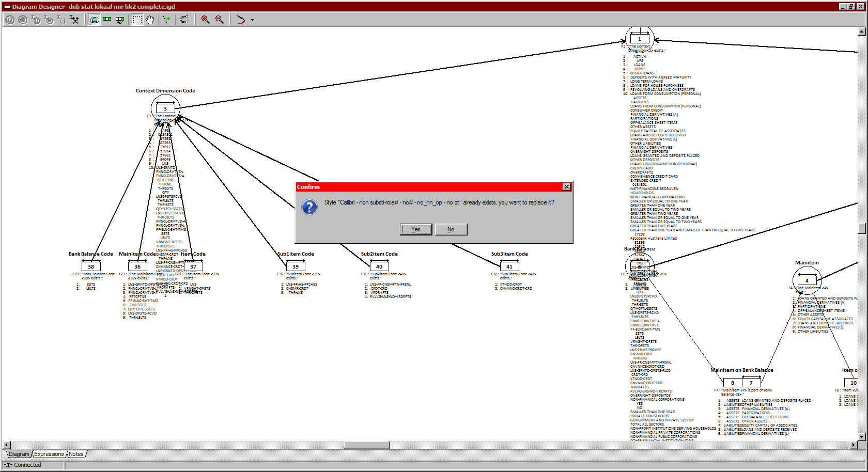The height and width of the screenshot is (472, 868).
Task: Open the dropdown arrow beside the line tool
Action: [x=252, y=20]
